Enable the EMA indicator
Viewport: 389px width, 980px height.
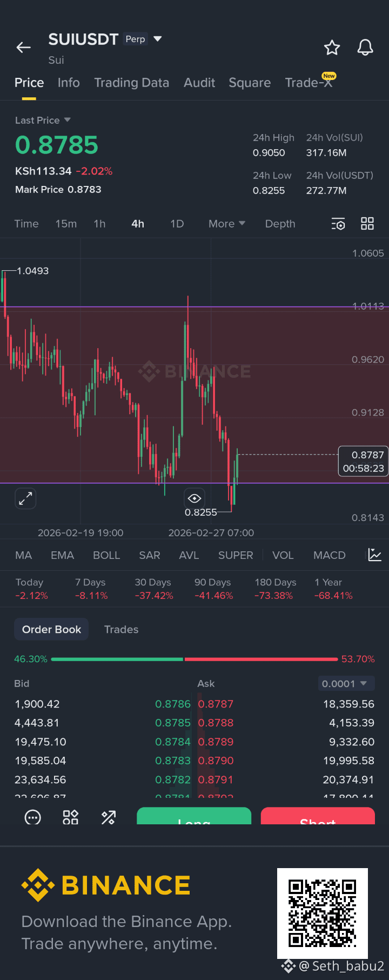(x=62, y=555)
